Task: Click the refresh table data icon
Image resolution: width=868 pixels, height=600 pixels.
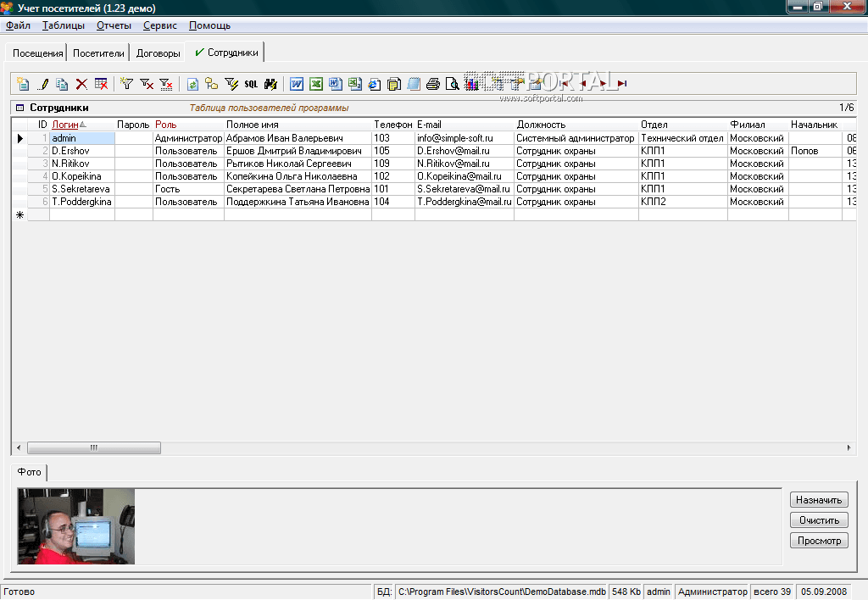Action: [x=192, y=84]
